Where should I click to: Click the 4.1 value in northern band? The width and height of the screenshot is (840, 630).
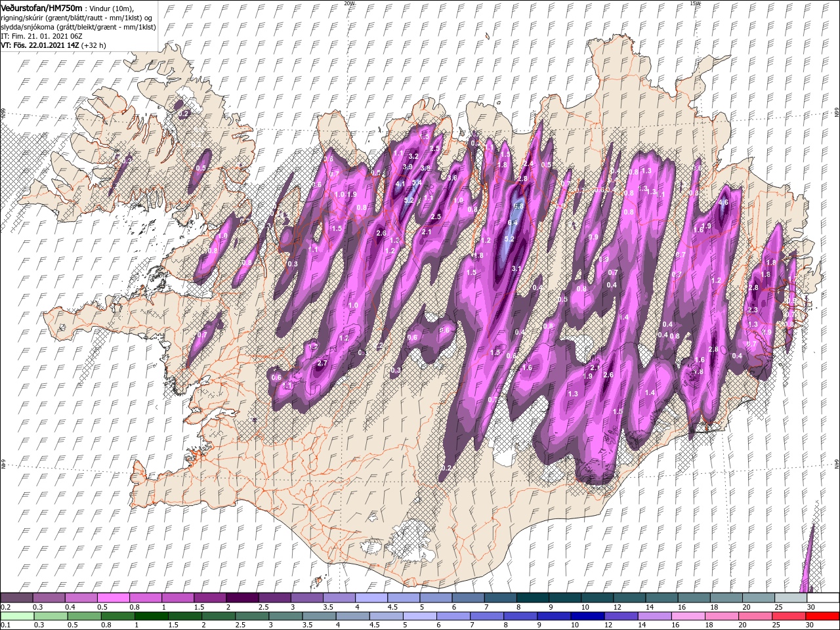click(400, 184)
